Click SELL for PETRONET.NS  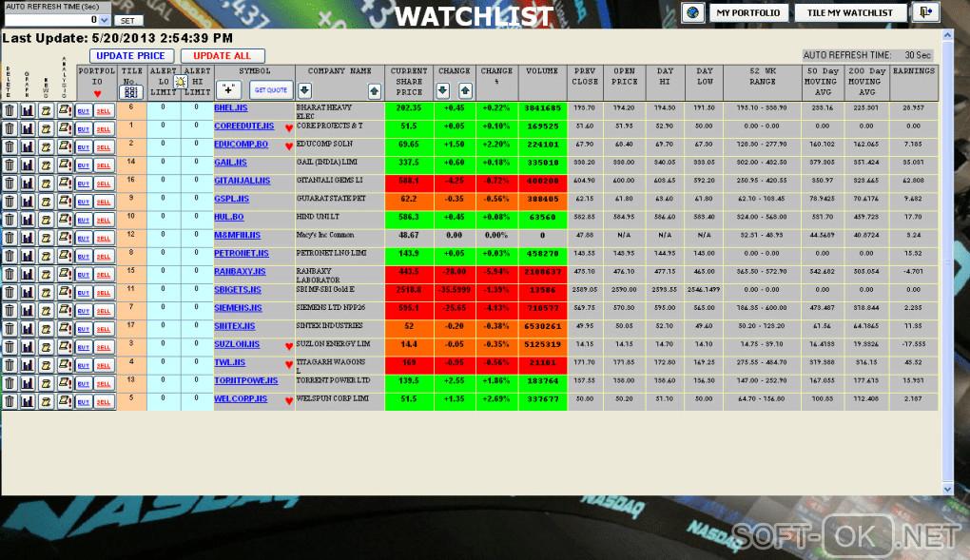tap(104, 256)
